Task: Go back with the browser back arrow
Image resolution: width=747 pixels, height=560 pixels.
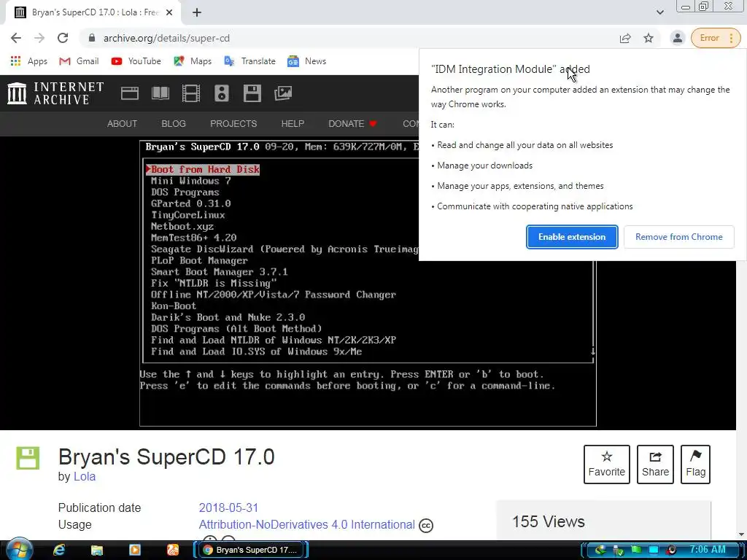Action: point(16,38)
